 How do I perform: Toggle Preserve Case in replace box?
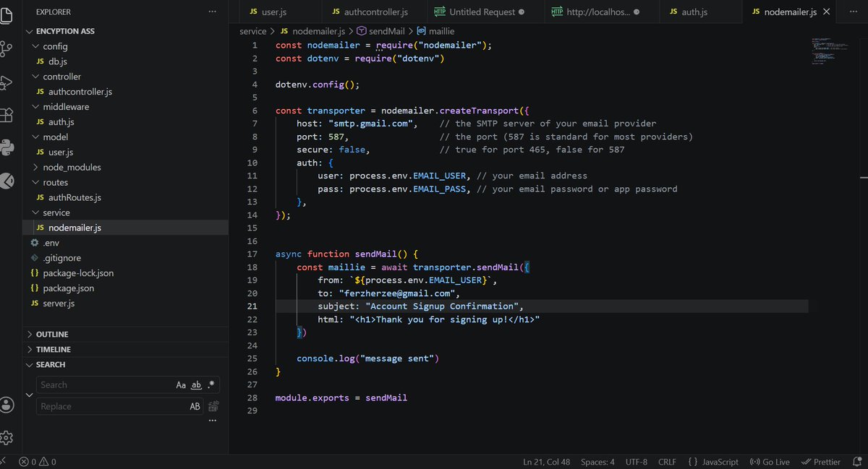pyautogui.click(x=195, y=406)
